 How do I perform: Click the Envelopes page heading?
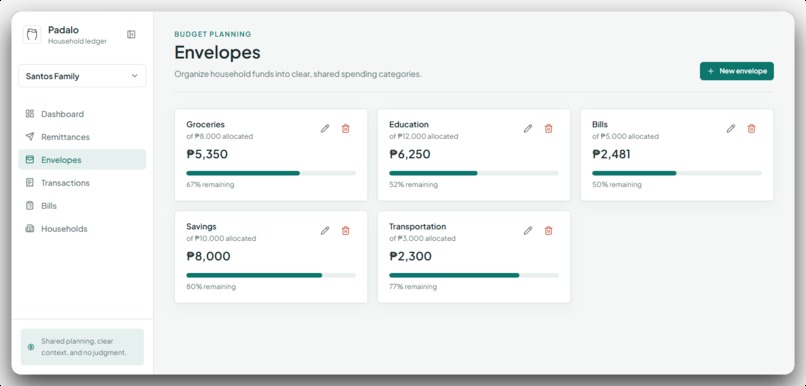(x=217, y=52)
